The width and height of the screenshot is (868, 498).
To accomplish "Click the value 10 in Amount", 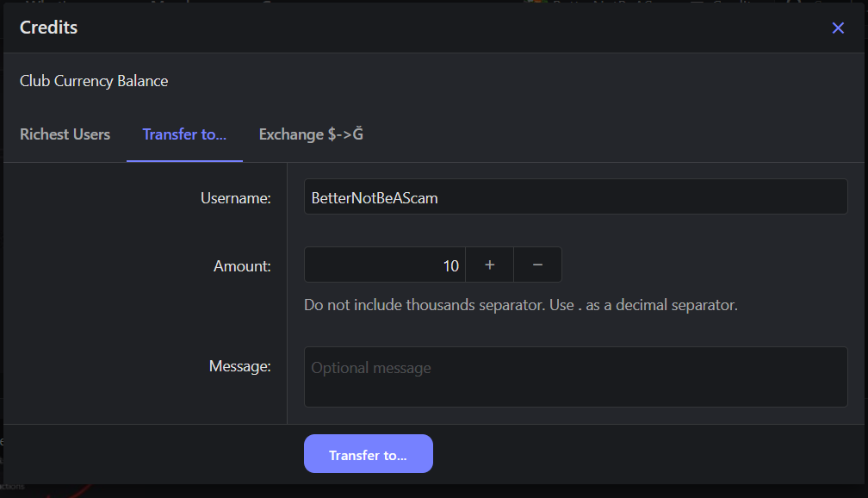I will (450, 266).
